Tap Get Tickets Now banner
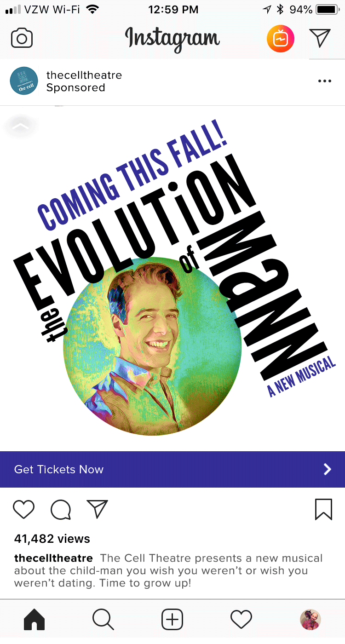The image size is (345, 644). pos(172,469)
